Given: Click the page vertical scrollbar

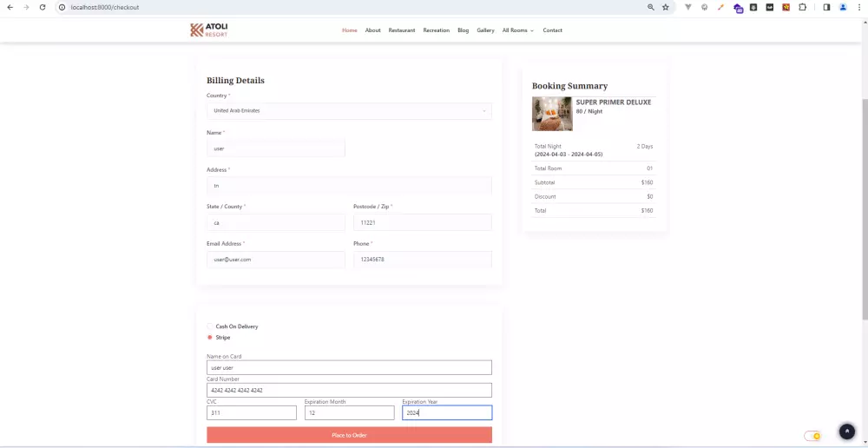Looking at the screenshot, I should coord(865,208).
